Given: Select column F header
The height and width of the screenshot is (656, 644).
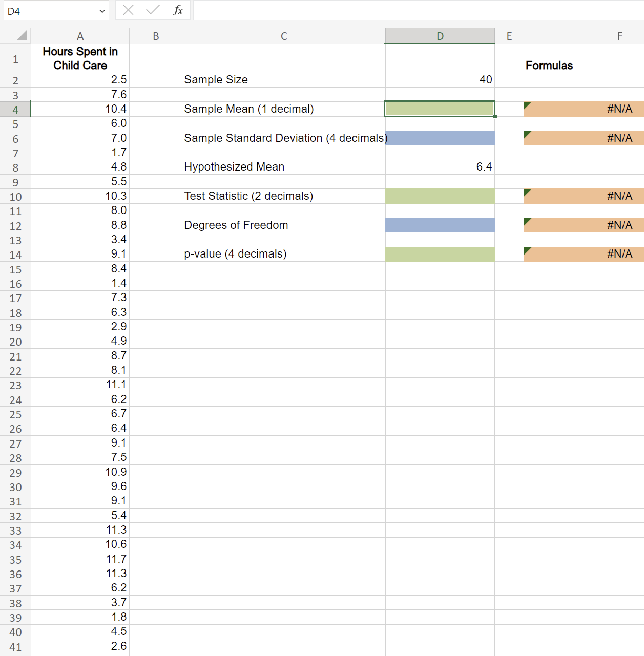Looking at the screenshot, I should (x=619, y=35).
